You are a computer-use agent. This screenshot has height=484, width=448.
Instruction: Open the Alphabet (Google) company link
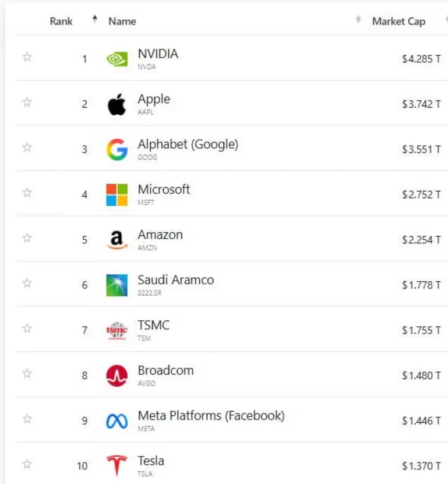point(188,144)
